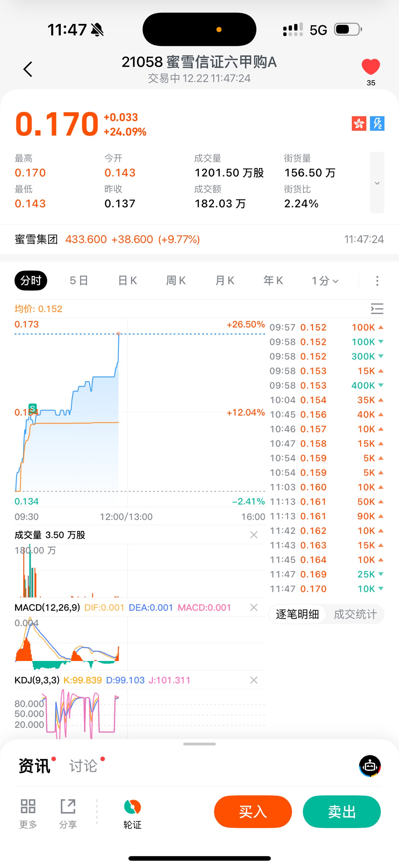Screen dimensions: 399x868
Task: Switch to 成交统计 trade statistics
Action: coord(355,614)
